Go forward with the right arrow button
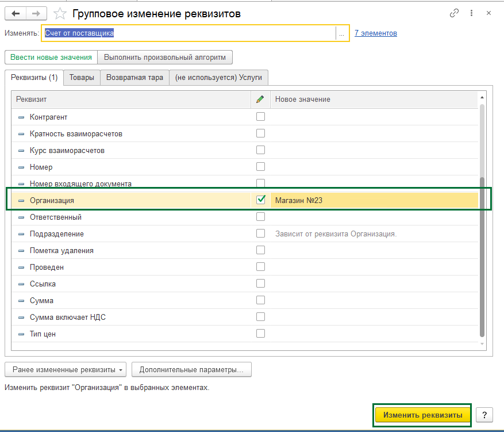This screenshot has width=504, height=432. point(36,13)
